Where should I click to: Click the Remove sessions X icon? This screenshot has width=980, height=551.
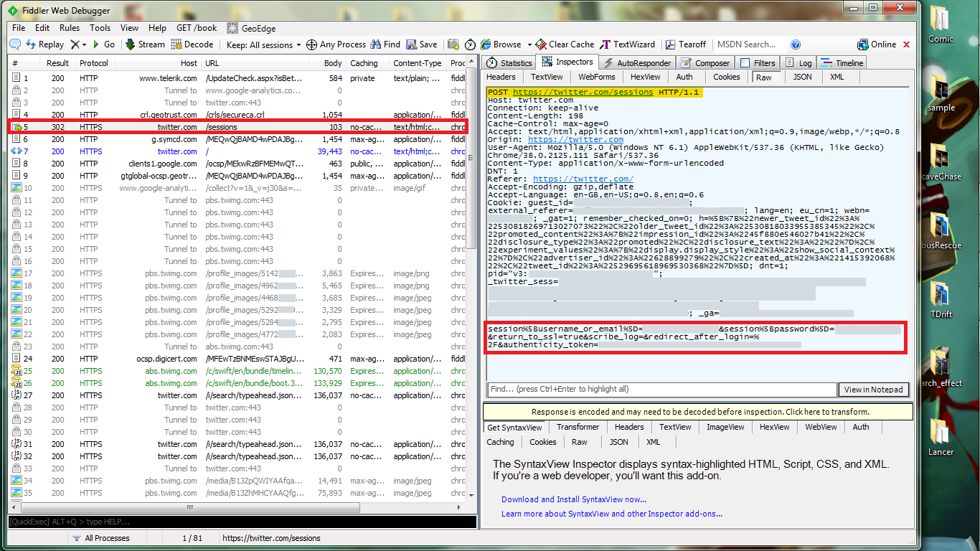pos(75,44)
